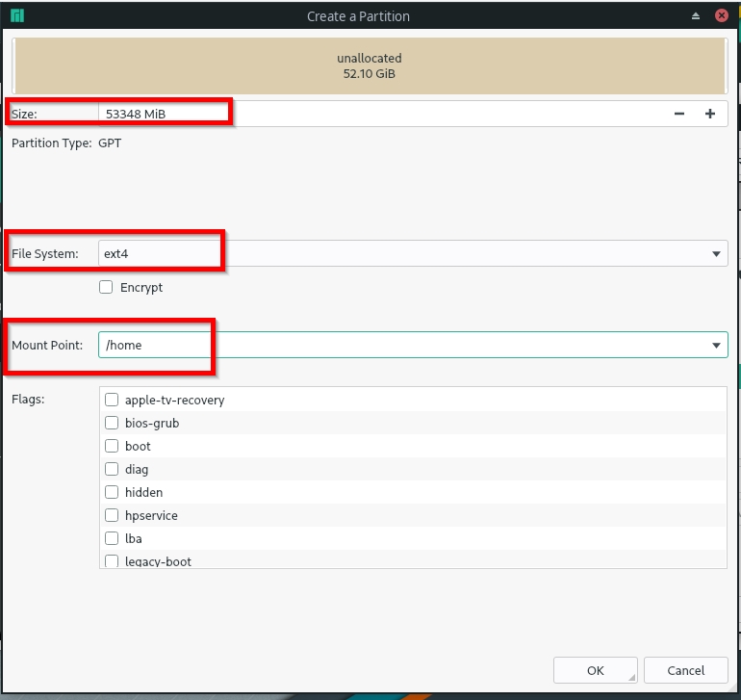Check the hidden flag
Viewport: 741px width, 700px height.
pos(112,492)
